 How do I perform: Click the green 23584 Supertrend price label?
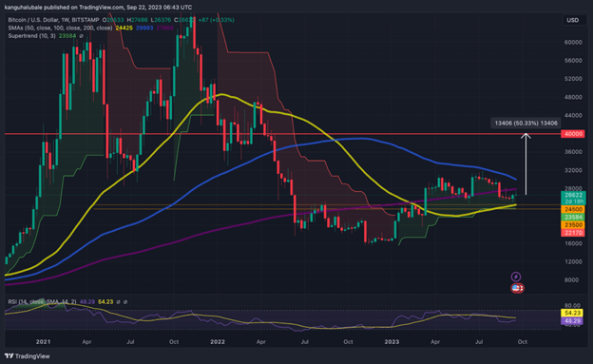coord(573,218)
